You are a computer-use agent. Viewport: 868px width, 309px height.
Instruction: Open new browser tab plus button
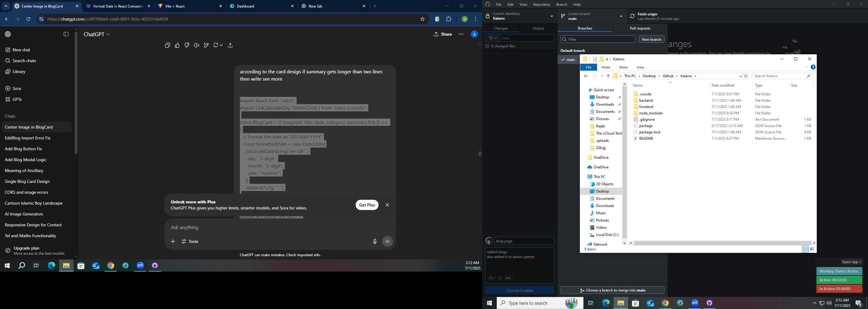tap(375, 6)
